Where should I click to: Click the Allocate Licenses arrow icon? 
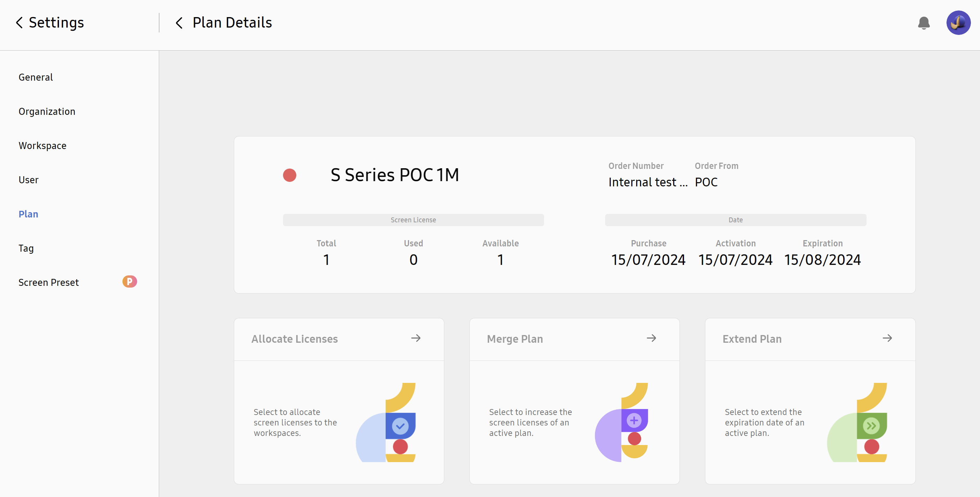[416, 338]
